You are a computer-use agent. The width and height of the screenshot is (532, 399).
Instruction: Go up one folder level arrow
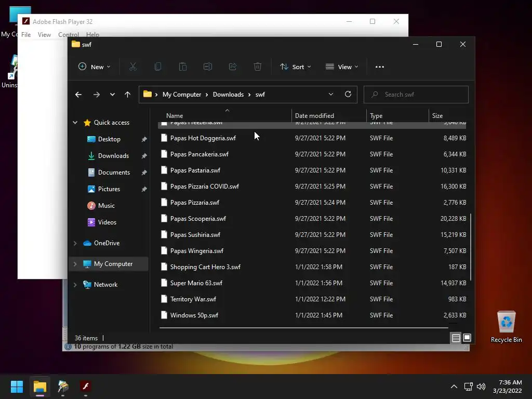128,95
